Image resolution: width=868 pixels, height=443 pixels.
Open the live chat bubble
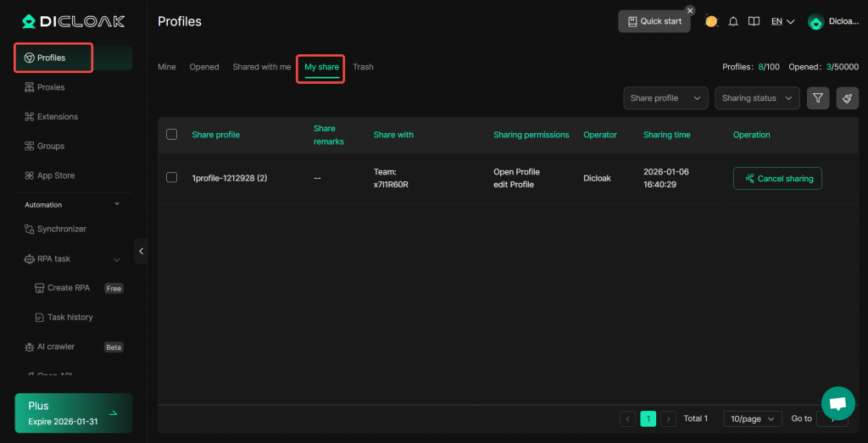[x=837, y=403]
